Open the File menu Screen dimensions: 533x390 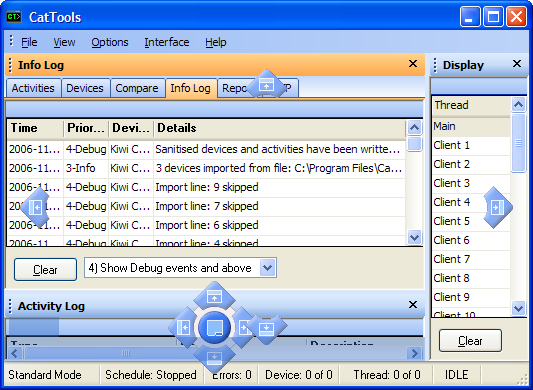click(x=29, y=42)
